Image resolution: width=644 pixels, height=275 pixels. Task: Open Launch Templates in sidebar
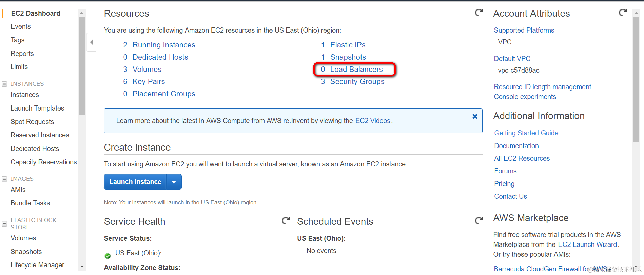click(x=37, y=108)
